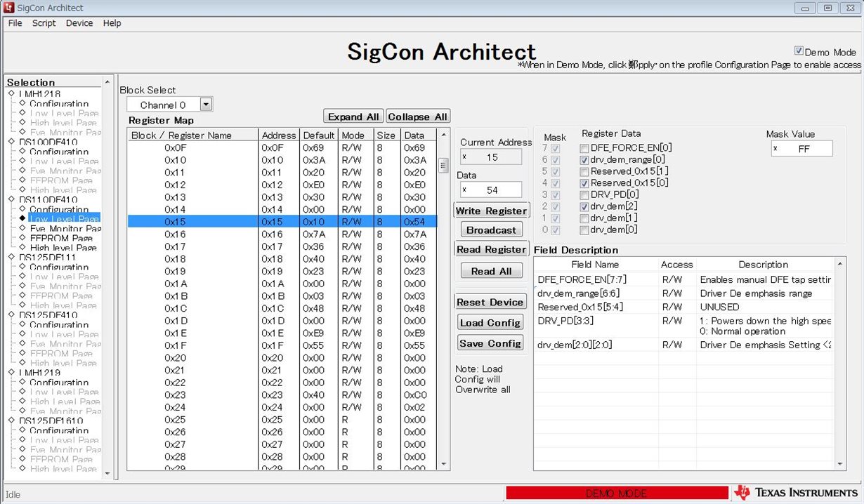Open the Device menu

point(79,23)
